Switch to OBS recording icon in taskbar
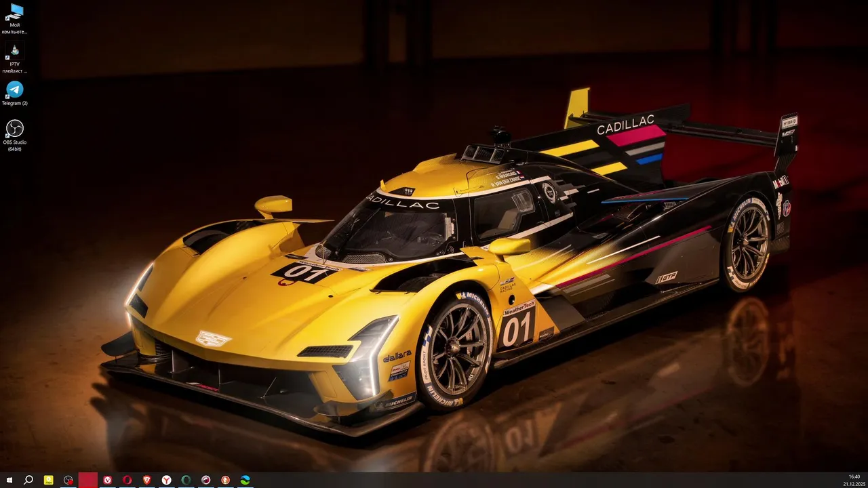Viewport: 868px width, 488px height. click(x=68, y=480)
